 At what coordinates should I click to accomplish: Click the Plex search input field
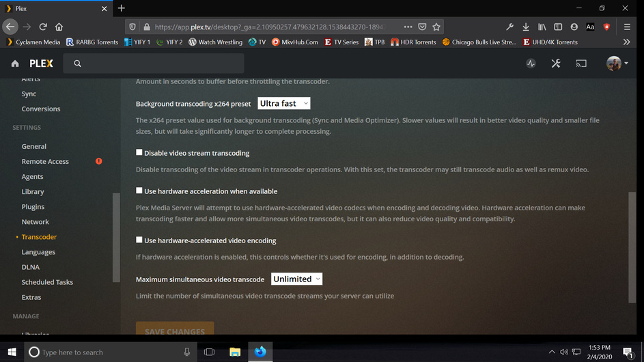[x=154, y=64]
